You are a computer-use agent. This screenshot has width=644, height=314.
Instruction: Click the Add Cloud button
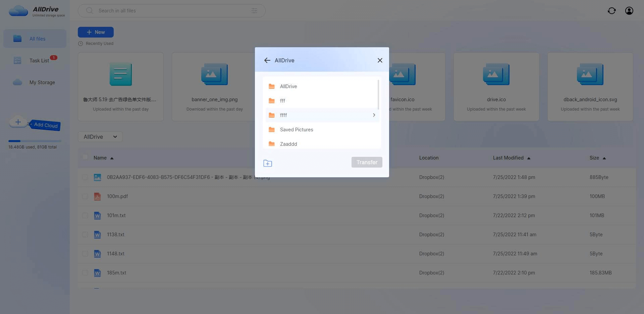point(46,125)
